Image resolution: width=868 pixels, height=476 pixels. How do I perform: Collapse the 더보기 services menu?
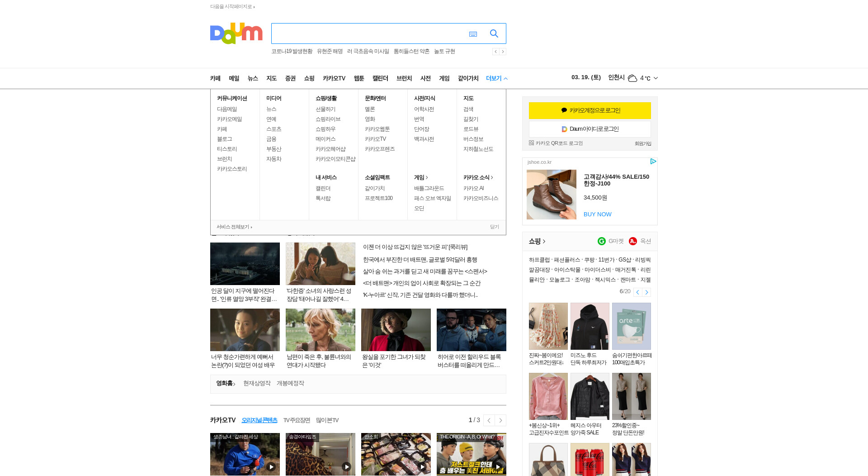coord(496,78)
